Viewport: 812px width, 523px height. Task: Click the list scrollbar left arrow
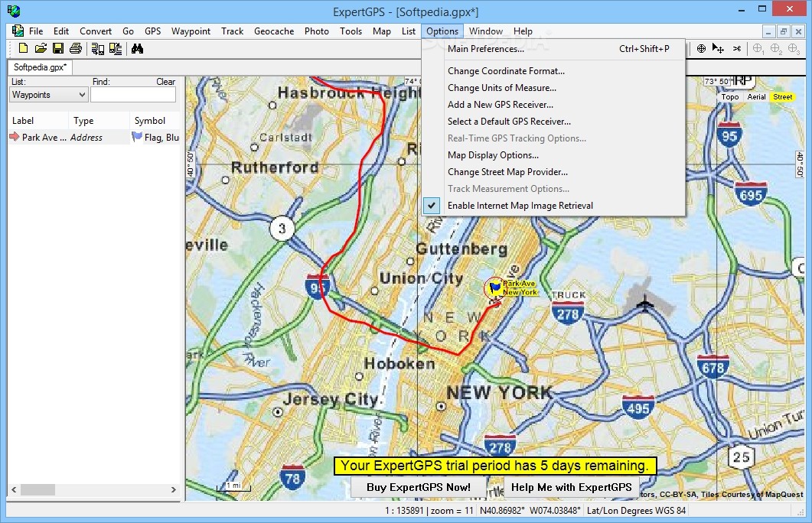[x=14, y=489]
